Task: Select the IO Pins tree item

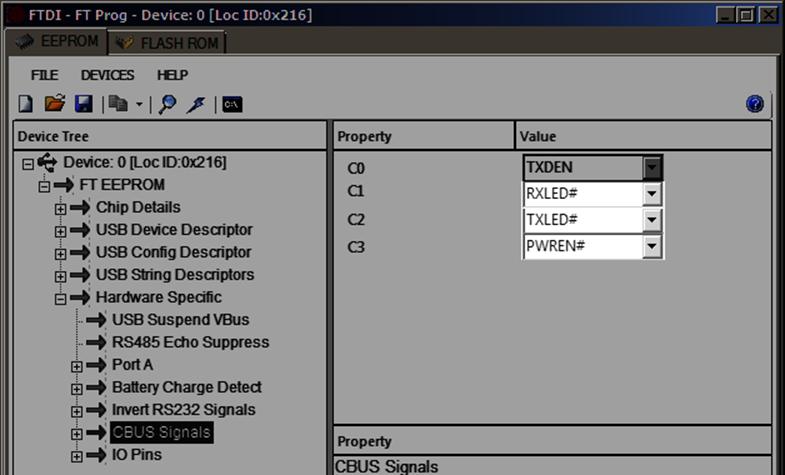Action: tap(137, 455)
